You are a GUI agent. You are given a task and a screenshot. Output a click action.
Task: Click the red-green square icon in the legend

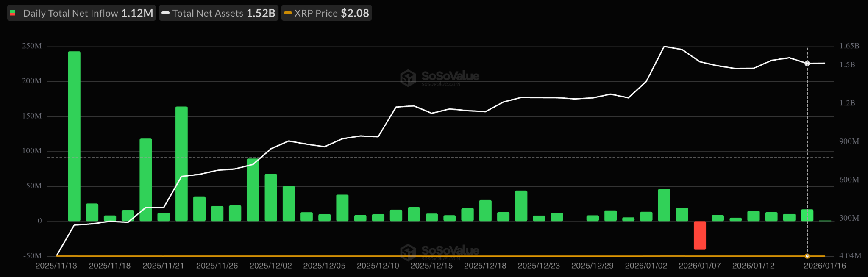click(13, 13)
